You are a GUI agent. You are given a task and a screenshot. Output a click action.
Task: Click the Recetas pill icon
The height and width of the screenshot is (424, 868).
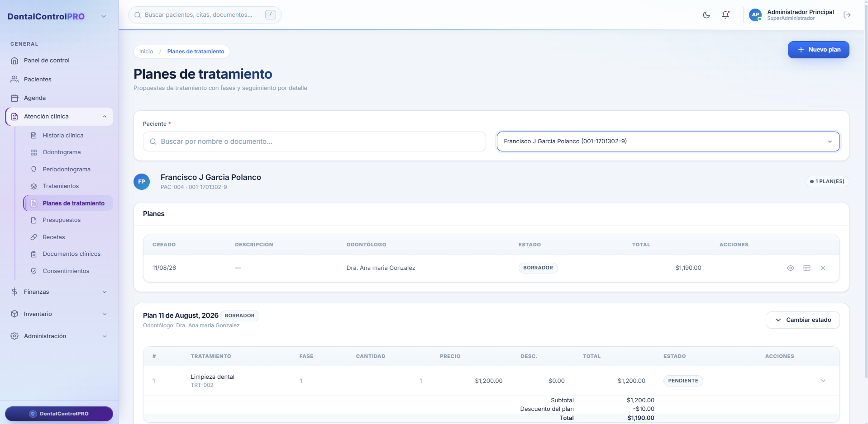33,237
